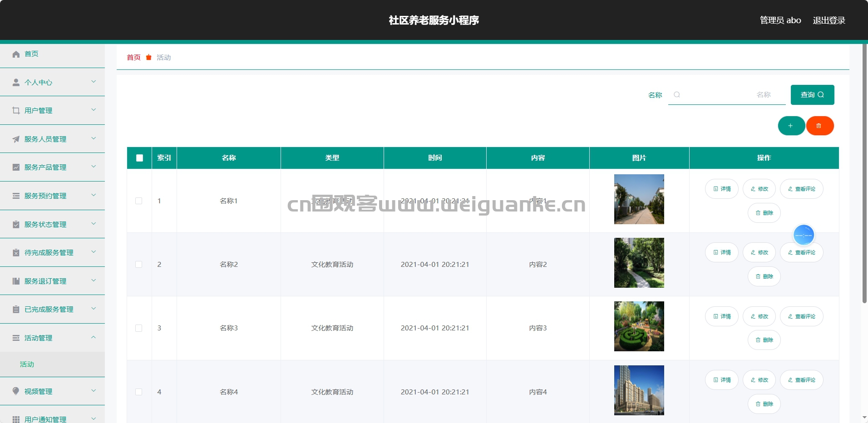Open the tree-lined road thumbnail in row 1

pos(639,199)
